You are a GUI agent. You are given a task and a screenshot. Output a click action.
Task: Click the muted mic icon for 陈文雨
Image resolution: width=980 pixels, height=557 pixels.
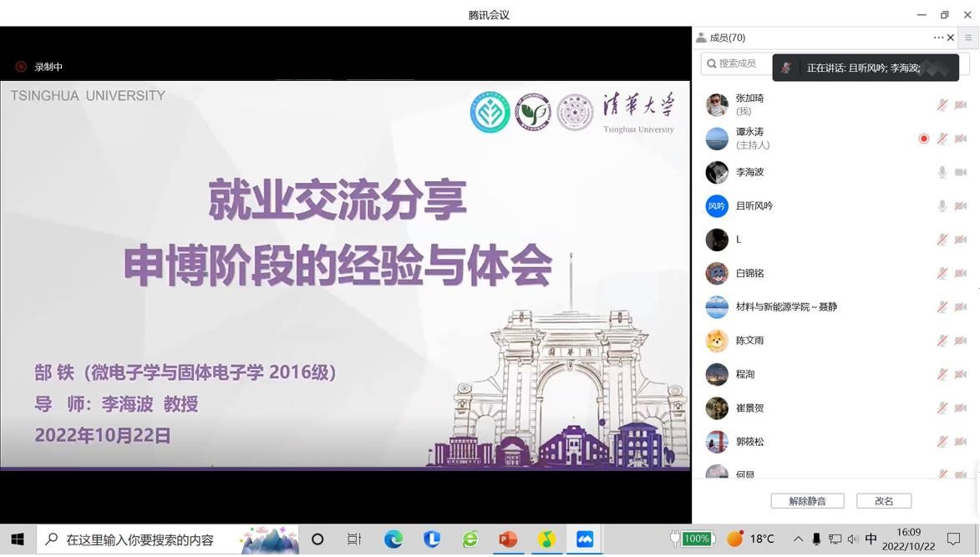[942, 341]
